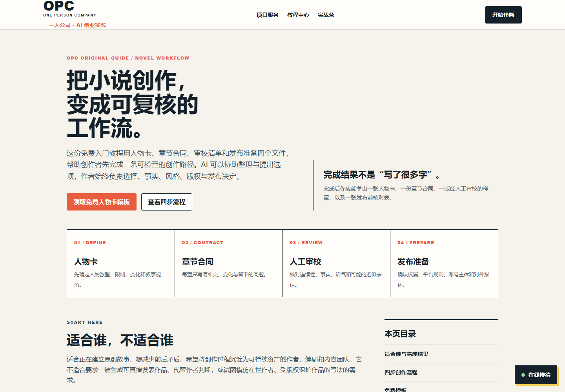Select the 04 / PREPARE 发布准备 card
The image size is (565, 392).
(444, 263)
